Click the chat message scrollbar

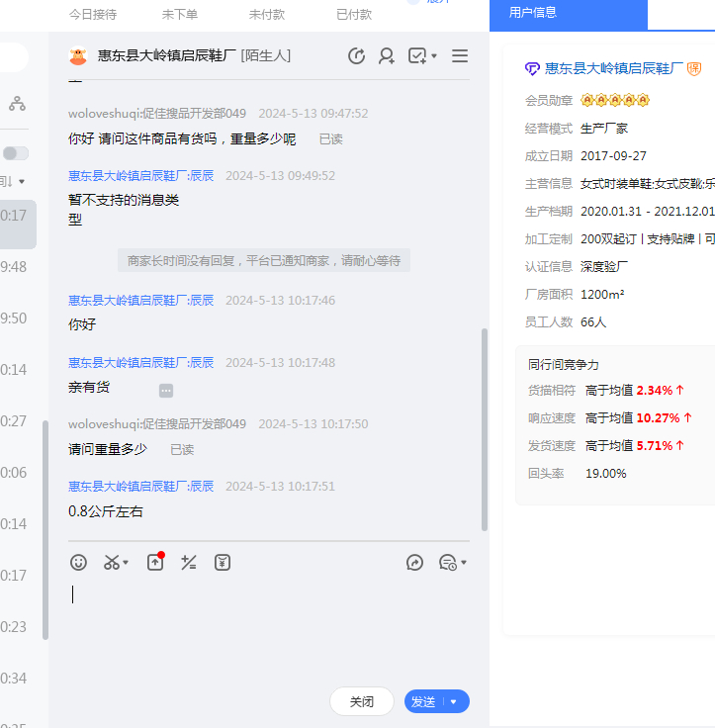[484, 430]
